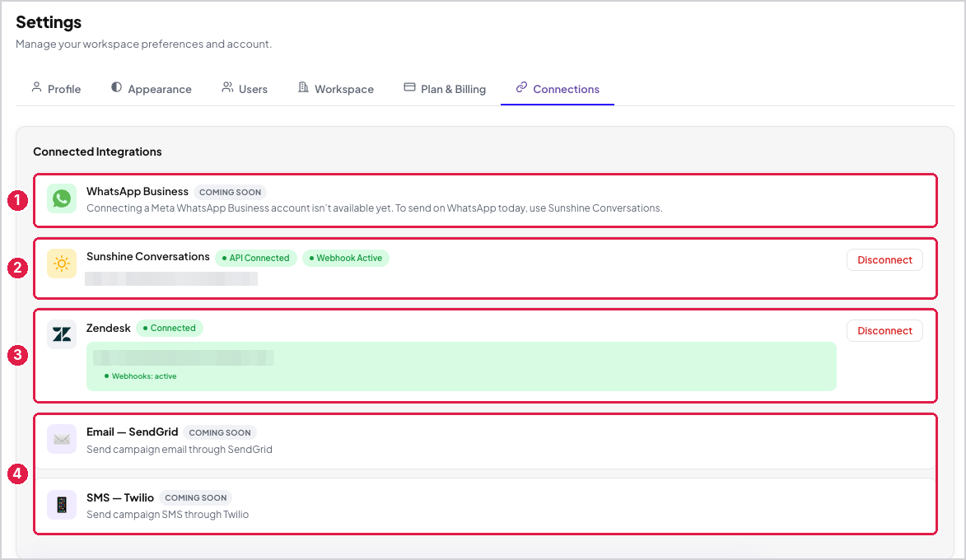
Task: Open the Workspace tab
Action: click(336, 89)
